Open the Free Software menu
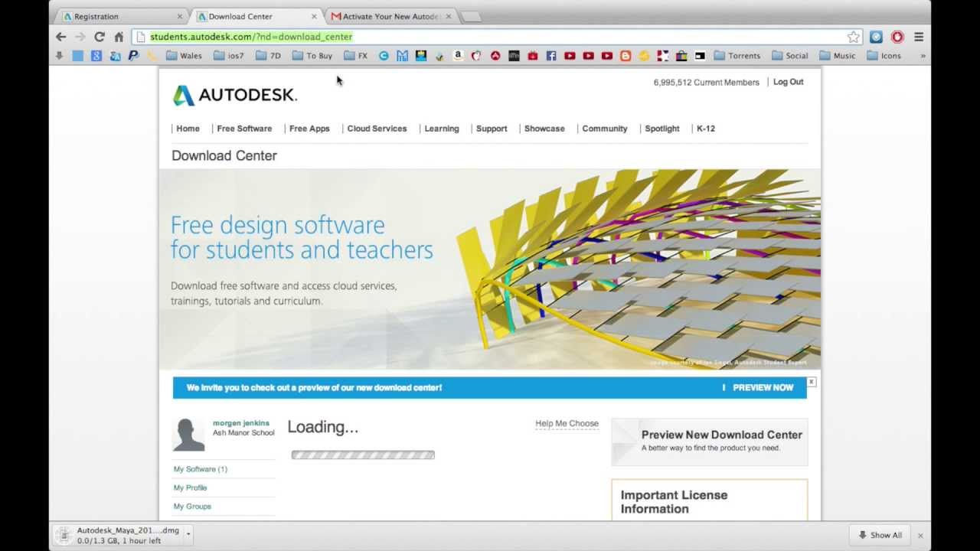980x551 pixels. click(244, 129)
